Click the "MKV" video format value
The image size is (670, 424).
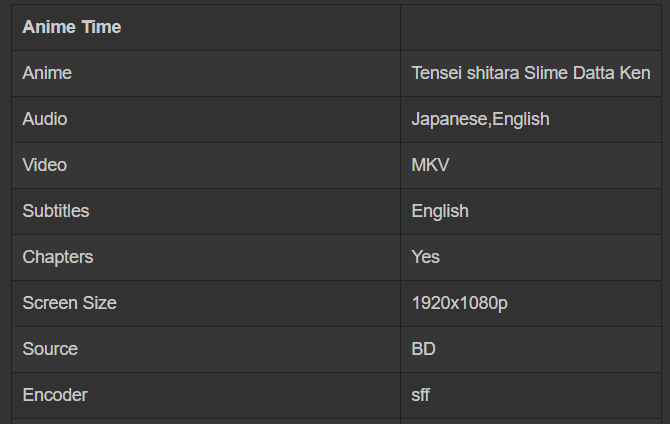tap(431, 165)
